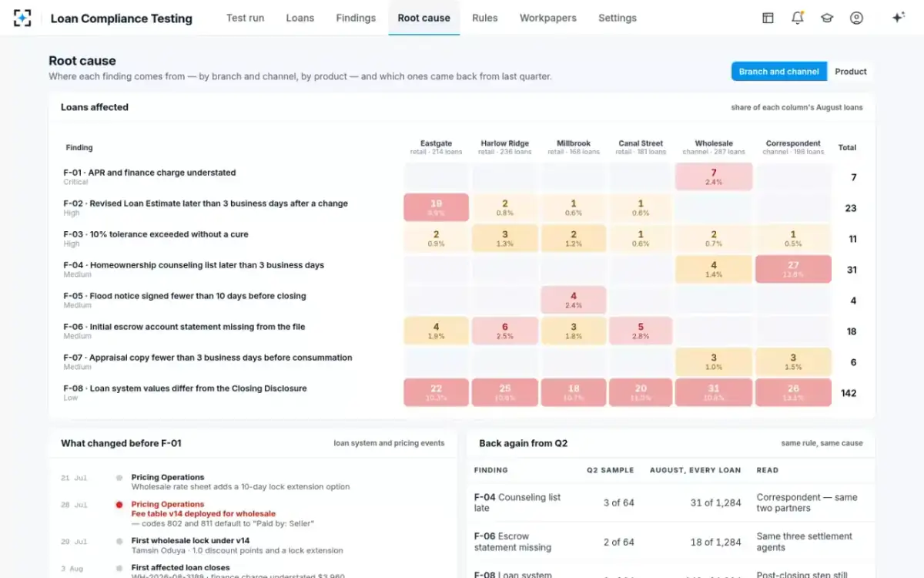Image resolution: width=924 pixels, height=578 pixels.
Task: Click the Canal Street column header
Action: 641,147
